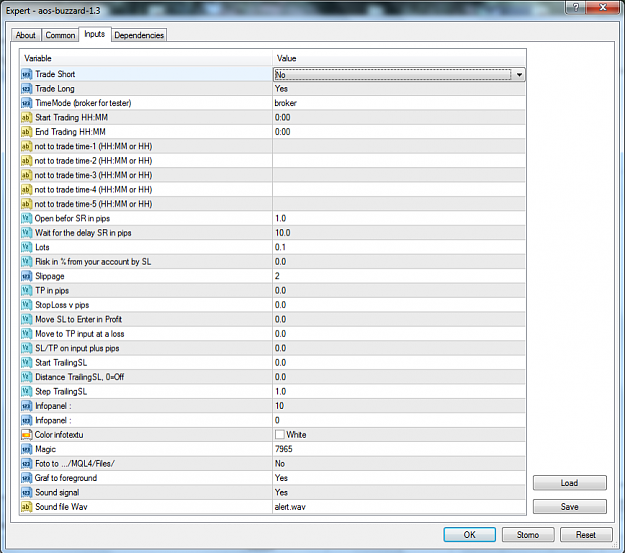Click the icon next to not to trade time-1
The width and height of the screenshot is (625, 553).
[x=26, y=146]
